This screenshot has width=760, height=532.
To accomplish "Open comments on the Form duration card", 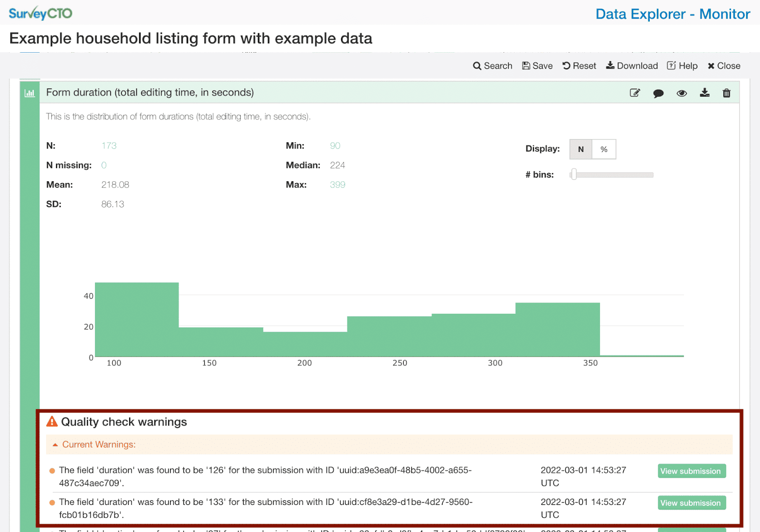I will click(658, 93).
